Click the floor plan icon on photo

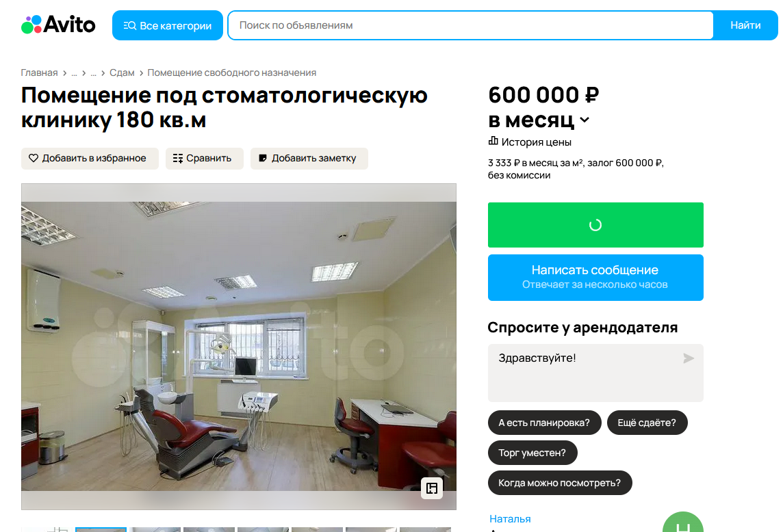click(x=432, y=488)
